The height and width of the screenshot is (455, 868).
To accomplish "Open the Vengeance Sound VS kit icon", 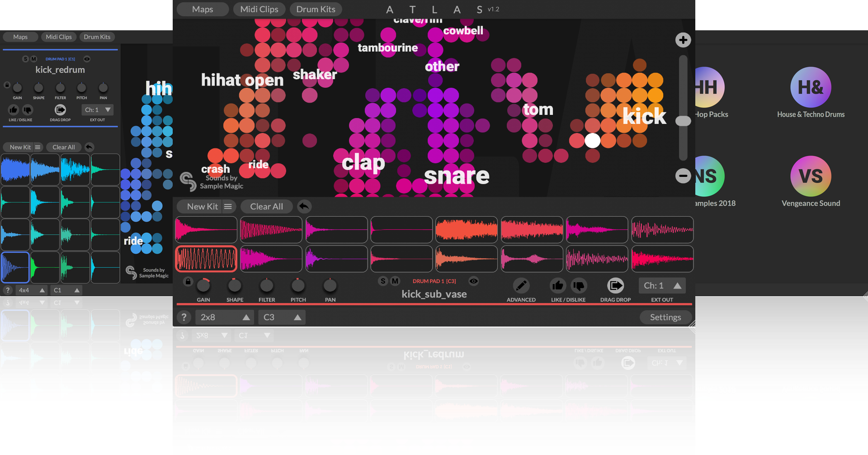I will tap(811, 176).
